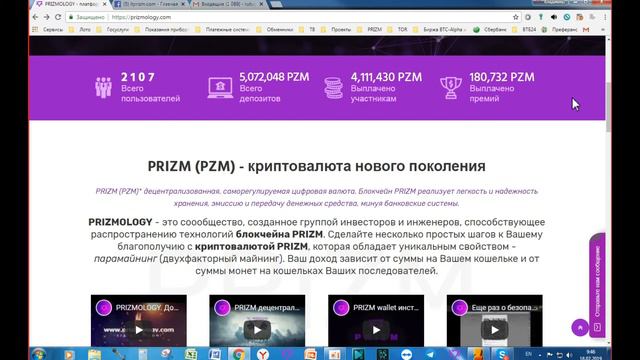The width and height of the screenshot is (640, 360).
Task: Open the BT624 bookmark folder
Action: (524, 29)
